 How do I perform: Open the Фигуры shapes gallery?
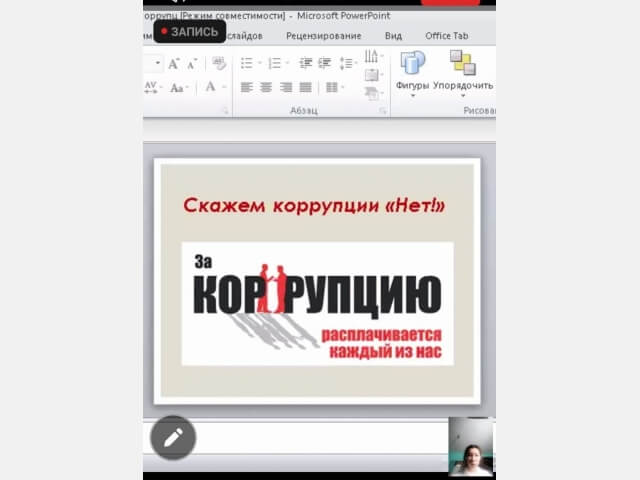click(412, 73)
